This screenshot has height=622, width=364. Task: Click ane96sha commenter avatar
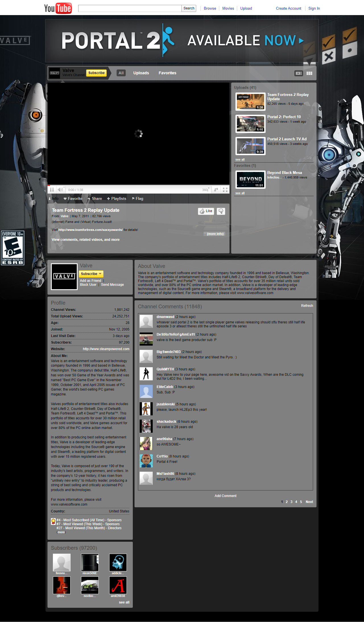coord(146,443)
